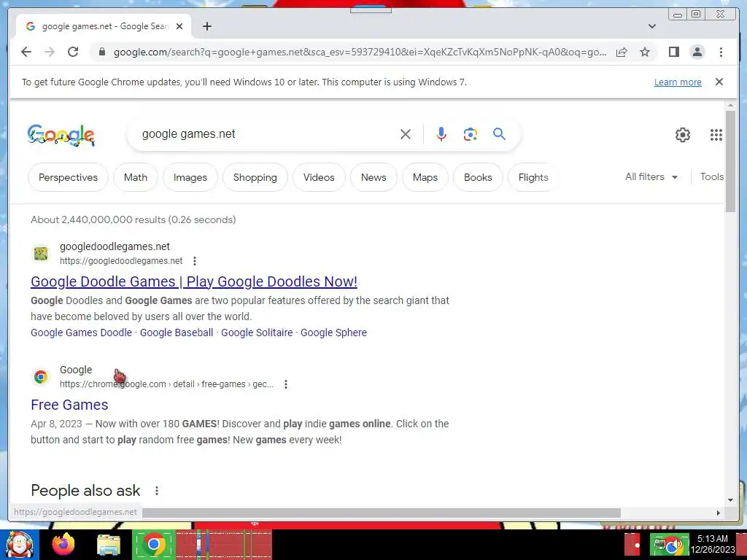Click the horizontal scrollbar right arrow
The height and width of the screenshot is (560, 747).
(x=719, y=513)
